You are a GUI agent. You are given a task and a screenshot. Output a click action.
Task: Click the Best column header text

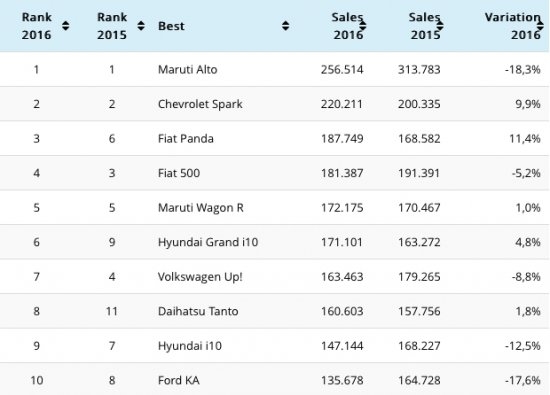[x=171, y=26]
